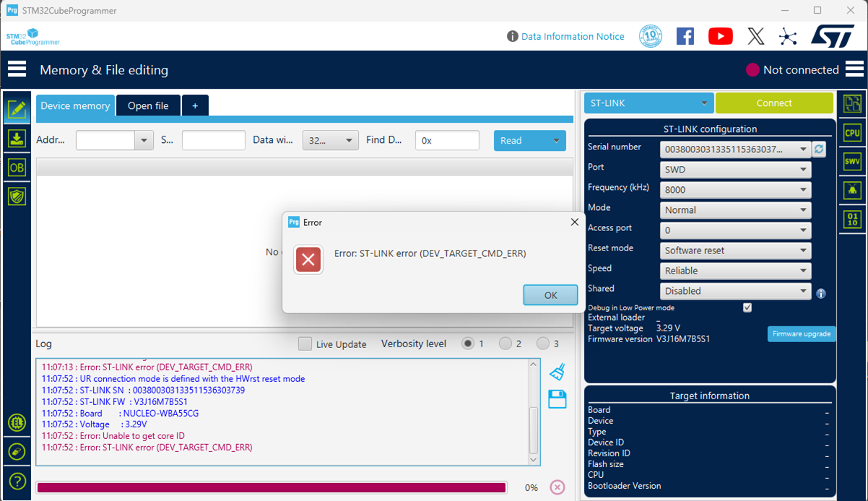Start the Firmware upgrade
This screenshot has width=868, height=501.
[x=802, y=334]
